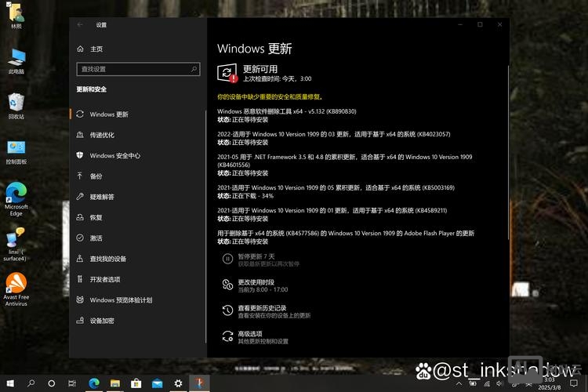
Task: Open Mail app from the taskbar
Action: pyautogui.click(x=157, y=383)
